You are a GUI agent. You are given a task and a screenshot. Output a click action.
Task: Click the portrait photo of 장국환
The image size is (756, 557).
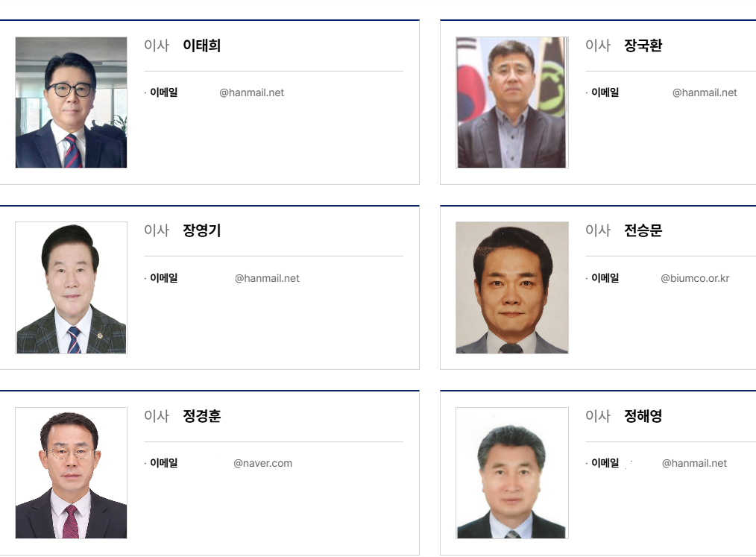[x=512, y=102]
